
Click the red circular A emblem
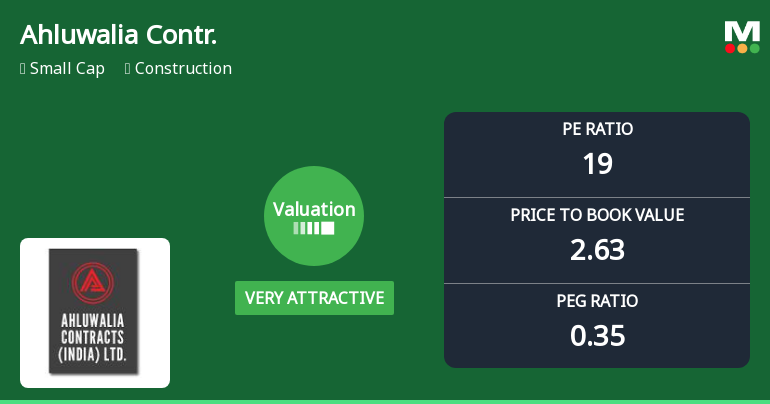94,283
